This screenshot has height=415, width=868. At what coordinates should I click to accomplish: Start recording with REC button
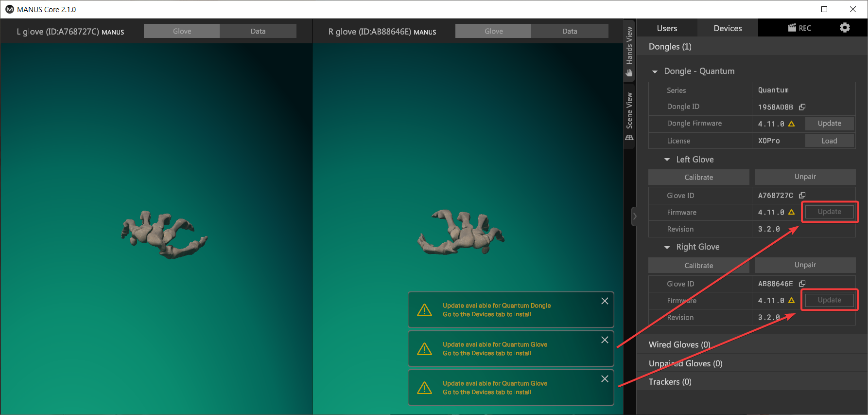coord(799,28)
